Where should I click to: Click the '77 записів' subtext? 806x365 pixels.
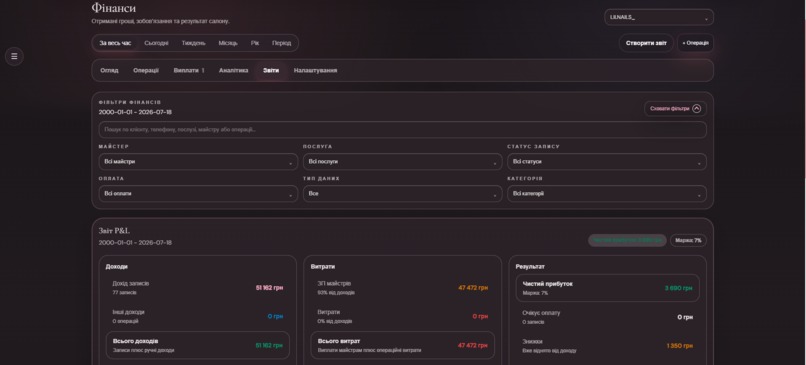(x=124, y=293)
